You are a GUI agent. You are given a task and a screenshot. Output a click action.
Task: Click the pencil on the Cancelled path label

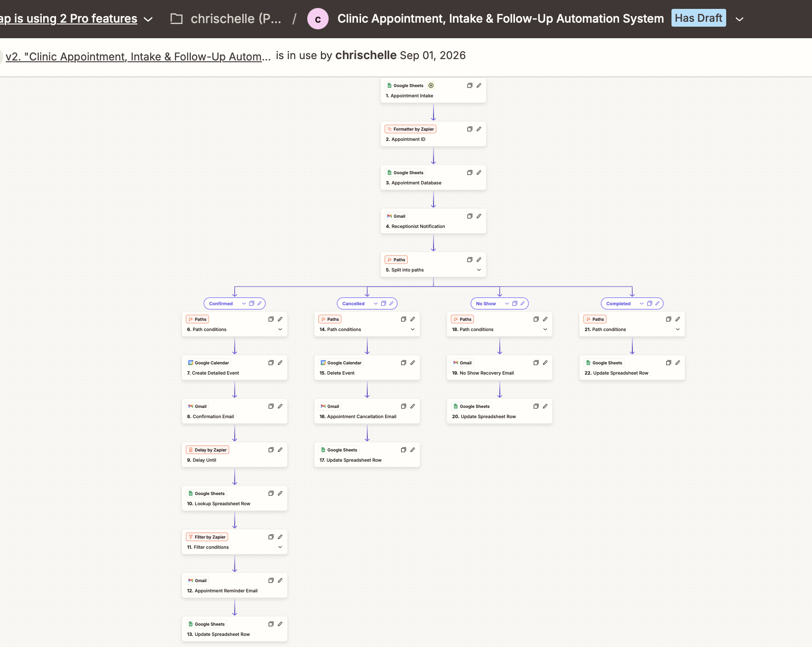pyautogui.click(x=391, y=304)
